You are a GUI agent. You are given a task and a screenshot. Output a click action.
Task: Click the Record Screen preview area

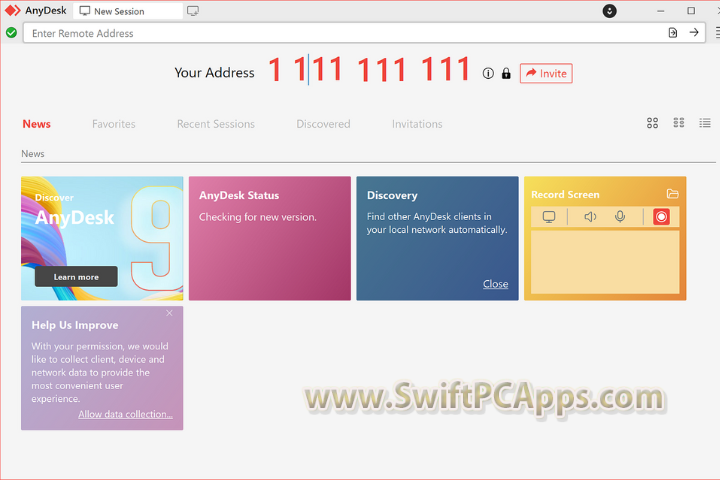pyautogui.click(x=605, y=262)
